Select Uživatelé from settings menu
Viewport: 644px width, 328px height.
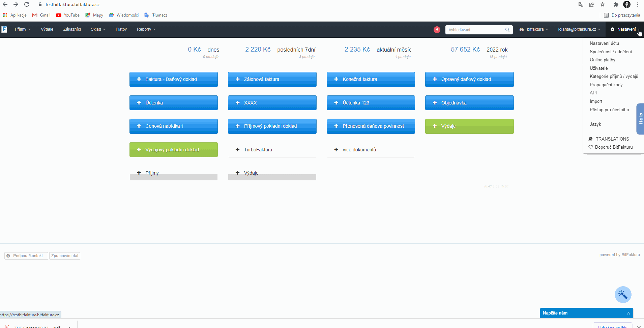pyautogui.click(x=599, y=68)
